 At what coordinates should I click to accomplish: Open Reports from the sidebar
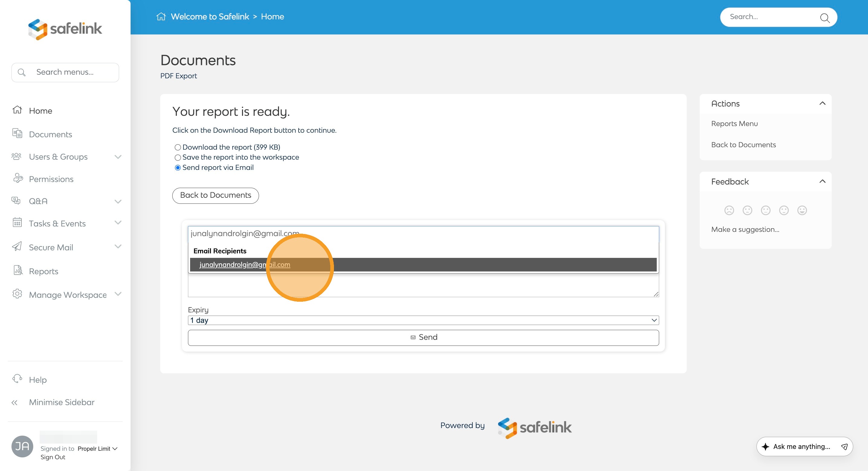point(44,271)
